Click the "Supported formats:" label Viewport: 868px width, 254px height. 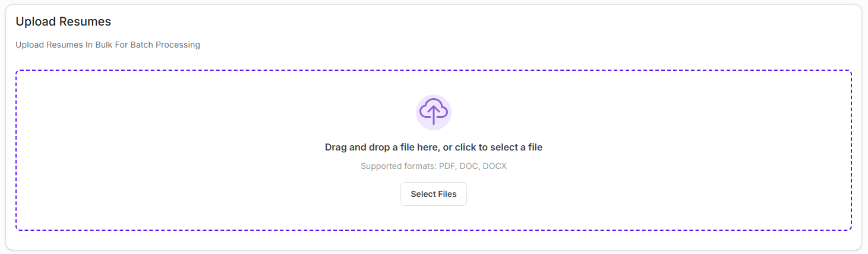tap(398, 166)
